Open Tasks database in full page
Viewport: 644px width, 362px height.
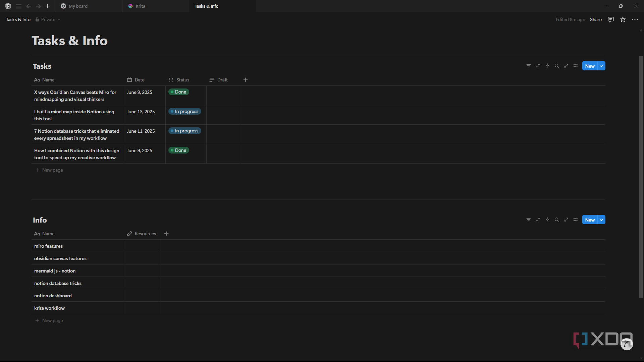[566, 66]
